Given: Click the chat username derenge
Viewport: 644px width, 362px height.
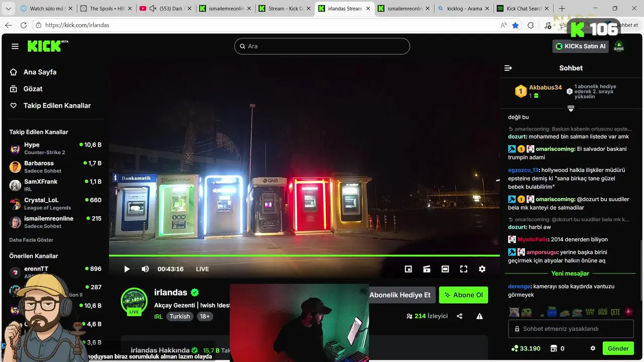Looking at the screenshot, I should click(x=519, y=286).
